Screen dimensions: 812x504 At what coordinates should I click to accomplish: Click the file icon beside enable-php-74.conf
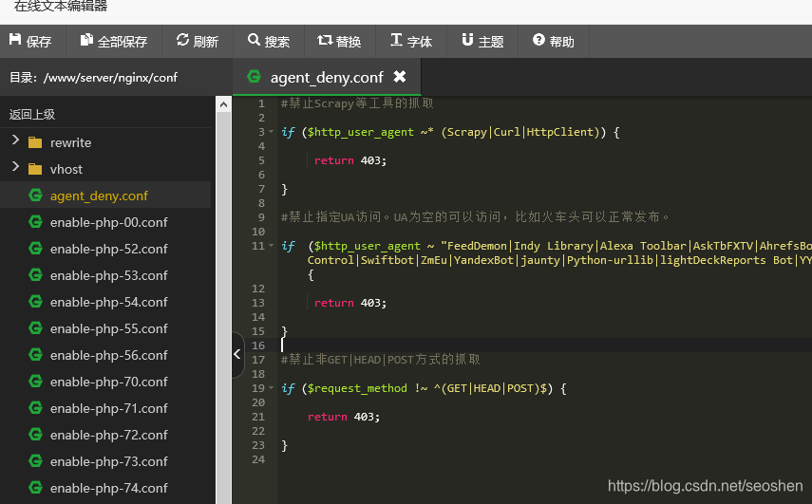[35, 488]
